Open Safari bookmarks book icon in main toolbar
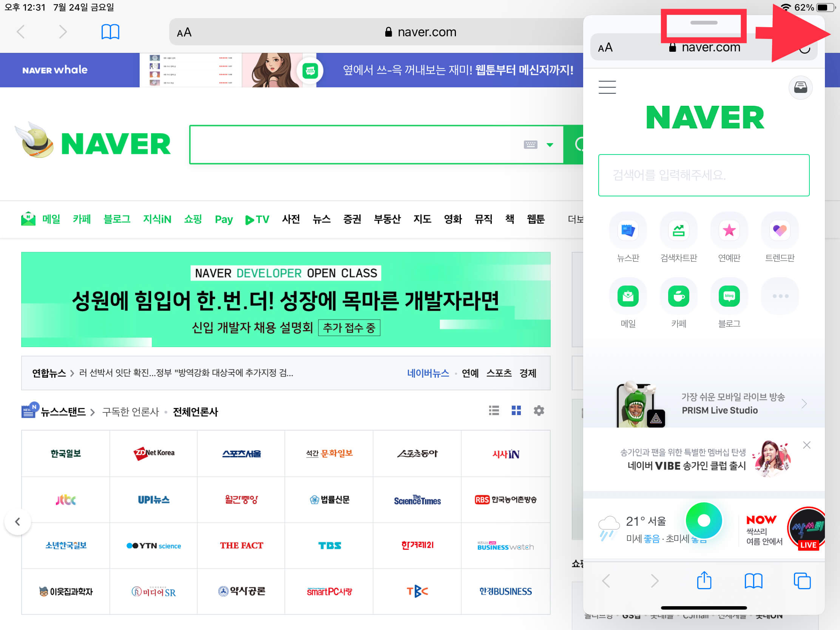Viewport: 840px width, 630px height. (110, 32)
